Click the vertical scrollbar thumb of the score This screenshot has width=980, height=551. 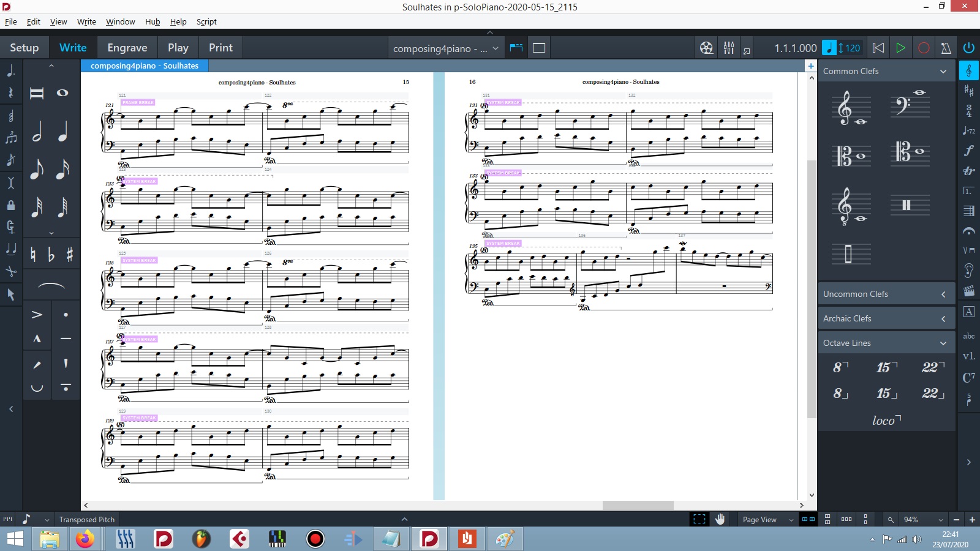pos(812,289)
